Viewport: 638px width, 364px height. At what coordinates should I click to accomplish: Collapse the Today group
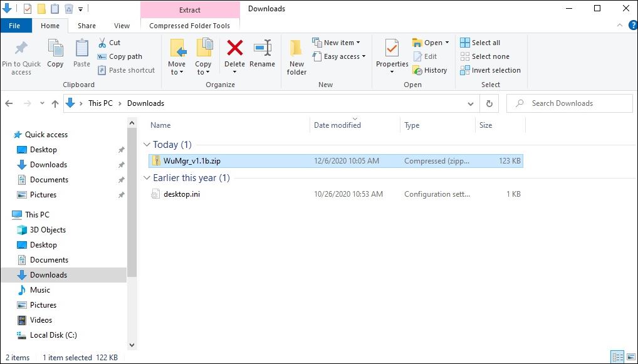(x=147, y=144)
